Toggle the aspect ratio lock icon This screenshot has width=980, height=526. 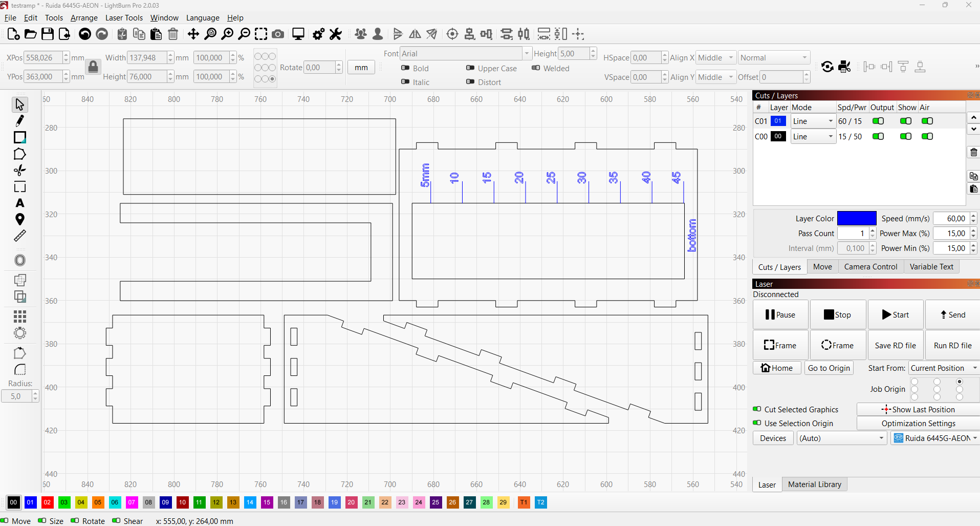[93, 67]
